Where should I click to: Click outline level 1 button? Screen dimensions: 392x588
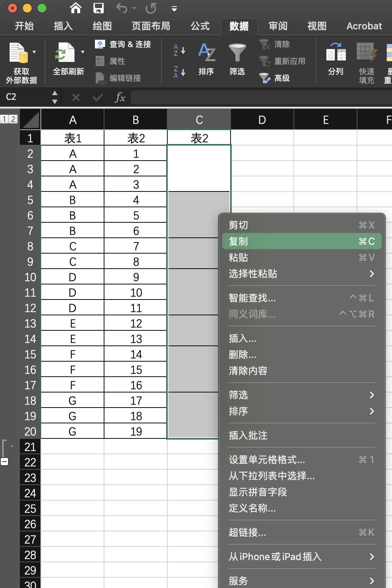tap(4, 119)
